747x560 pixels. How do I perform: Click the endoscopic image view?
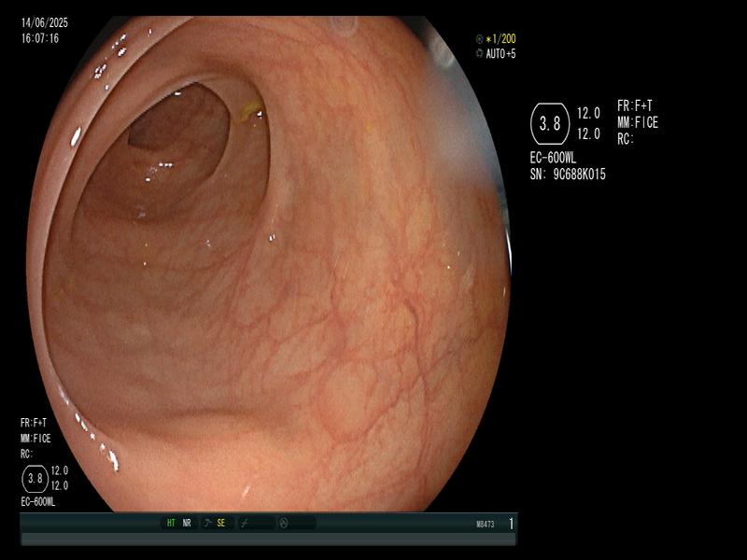(x=268, y=264)
